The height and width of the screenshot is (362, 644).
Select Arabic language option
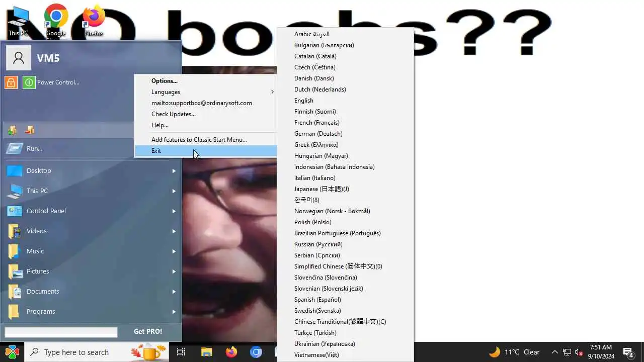click(x=345, y=34)
